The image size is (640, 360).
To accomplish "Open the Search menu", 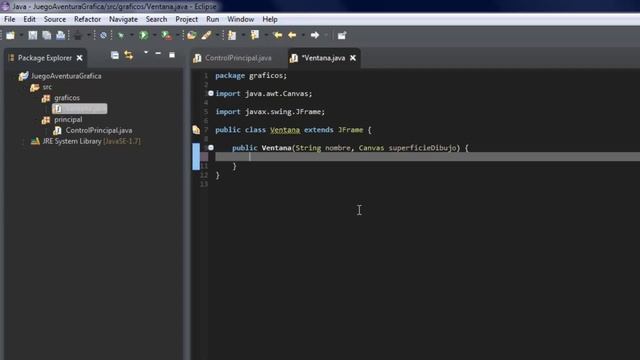I will coord(156,19).
